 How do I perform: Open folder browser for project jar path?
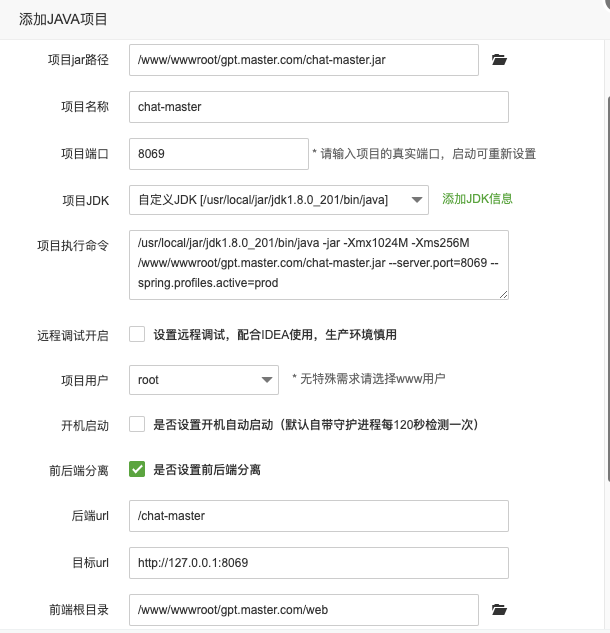click(499, 60)
